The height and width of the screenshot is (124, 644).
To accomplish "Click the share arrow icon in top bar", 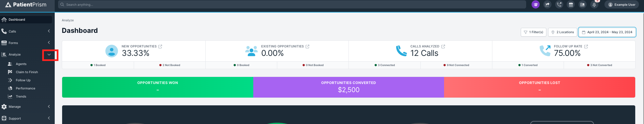I will (547, 4).
